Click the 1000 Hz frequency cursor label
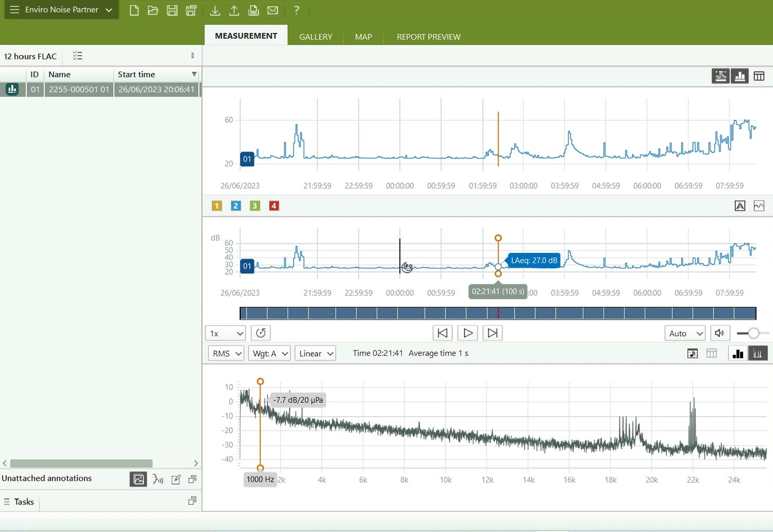The height and width of the screenshot is (532, 773). [260, 479]
